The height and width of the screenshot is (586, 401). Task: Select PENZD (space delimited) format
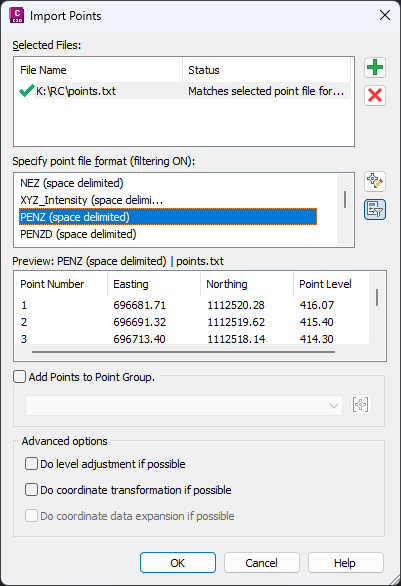tap(78, 234)
